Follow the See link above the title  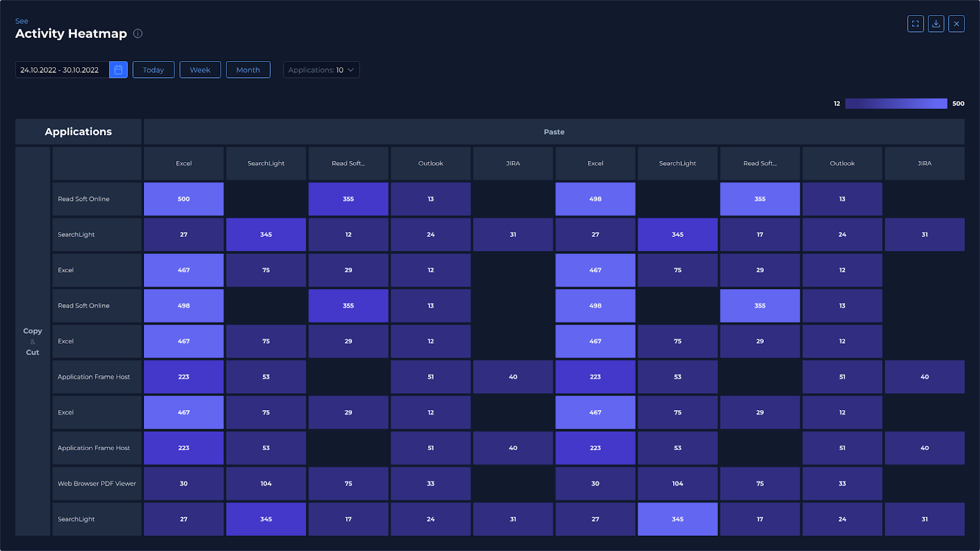[x=21, y=21]
